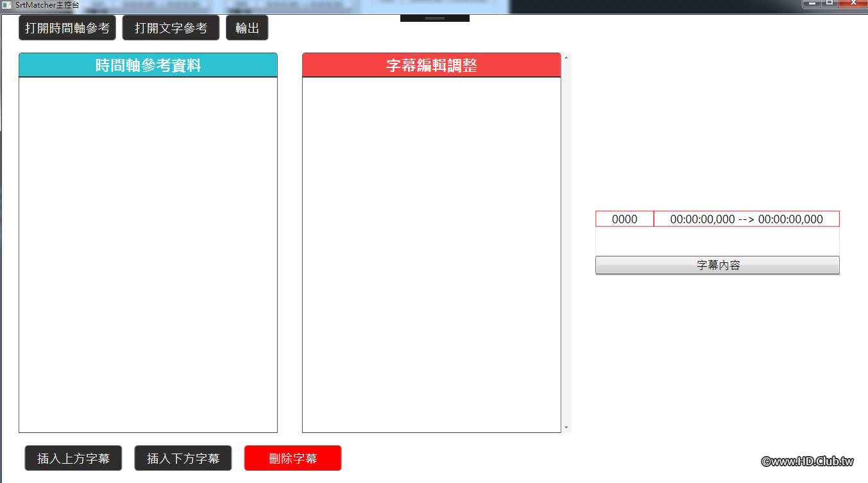This screenshot has height=483, width=868.
Task: Click the red 刪除字幕 button
Action: pyautogui.click(x=293, y=459)
